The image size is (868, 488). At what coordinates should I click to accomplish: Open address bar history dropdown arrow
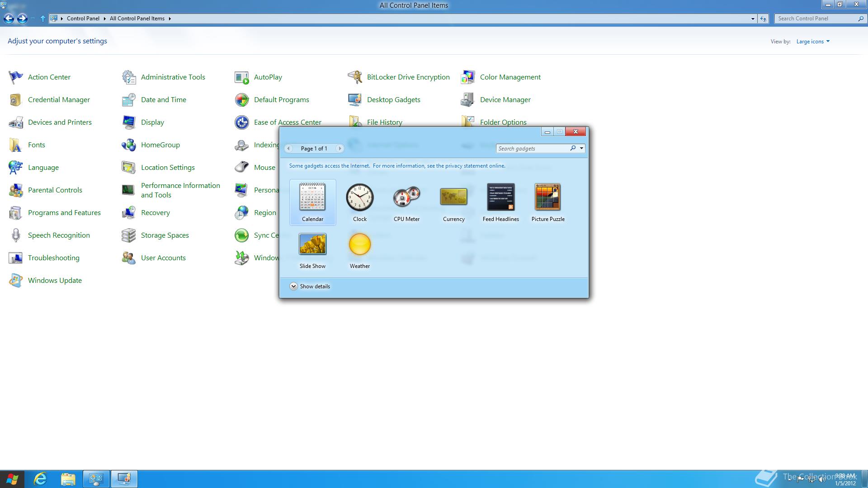coord(753,19)
